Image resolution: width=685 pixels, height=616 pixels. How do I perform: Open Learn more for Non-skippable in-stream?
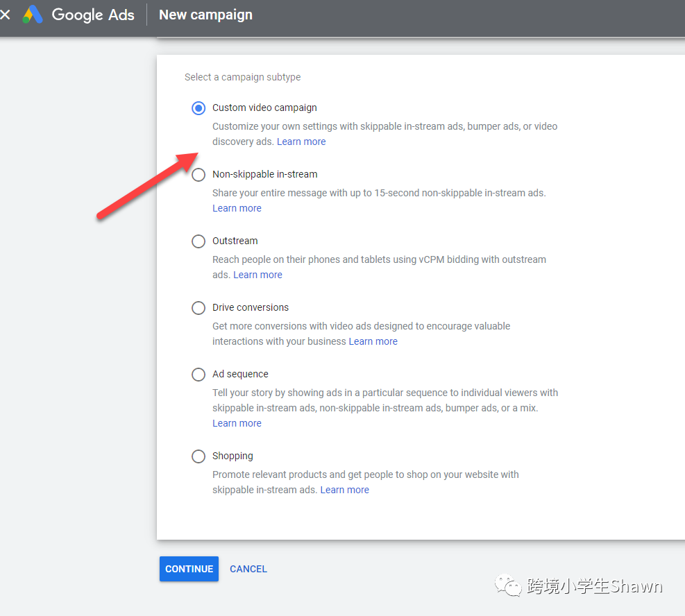tap(237, 208)
